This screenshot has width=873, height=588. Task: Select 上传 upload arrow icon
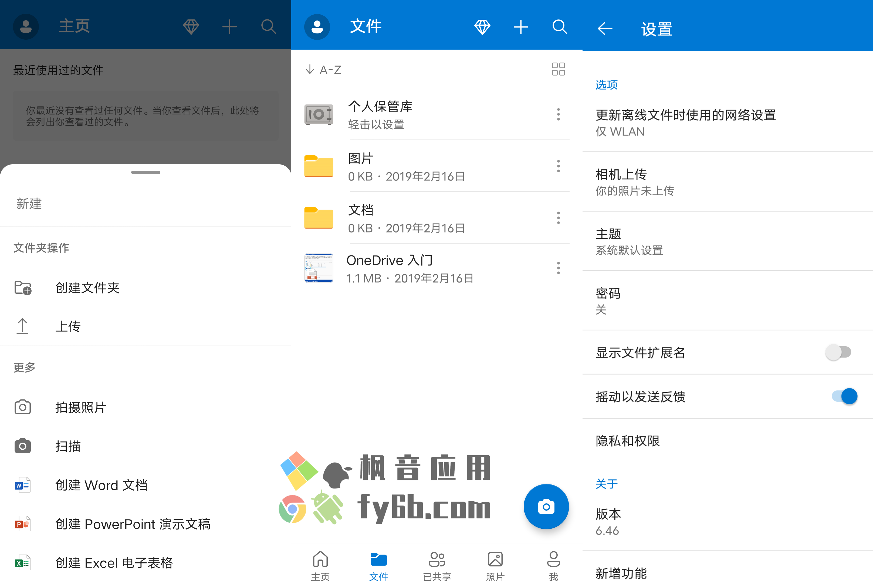tap(22, 326)
